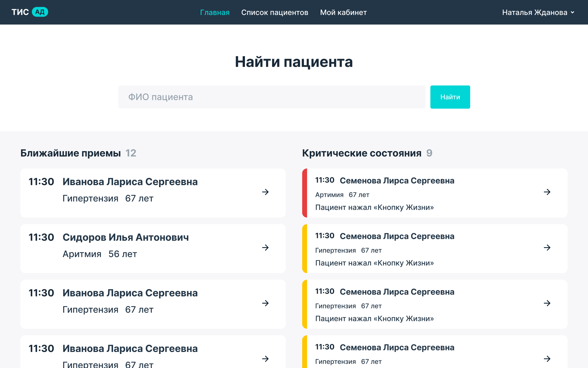The height and width of the screenshot is (368, 588).
Task: Open arrow for Сидоров Илья Антонович appointment
Action: (x=265, y=248)
